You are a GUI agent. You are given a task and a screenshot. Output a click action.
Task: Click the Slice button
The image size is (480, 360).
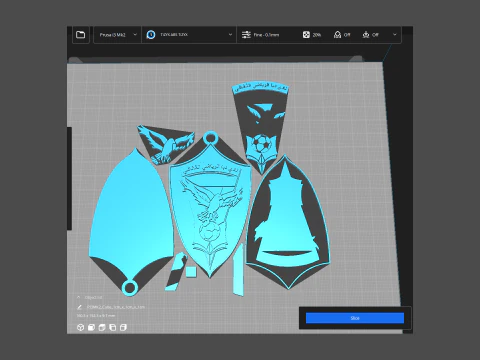coord(355,318)
